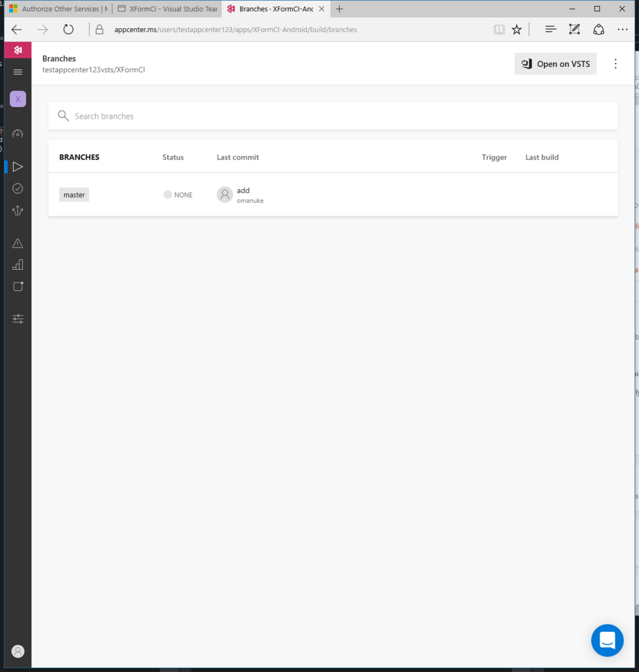Click the purple X app avatar icon

tap(17, 98)
